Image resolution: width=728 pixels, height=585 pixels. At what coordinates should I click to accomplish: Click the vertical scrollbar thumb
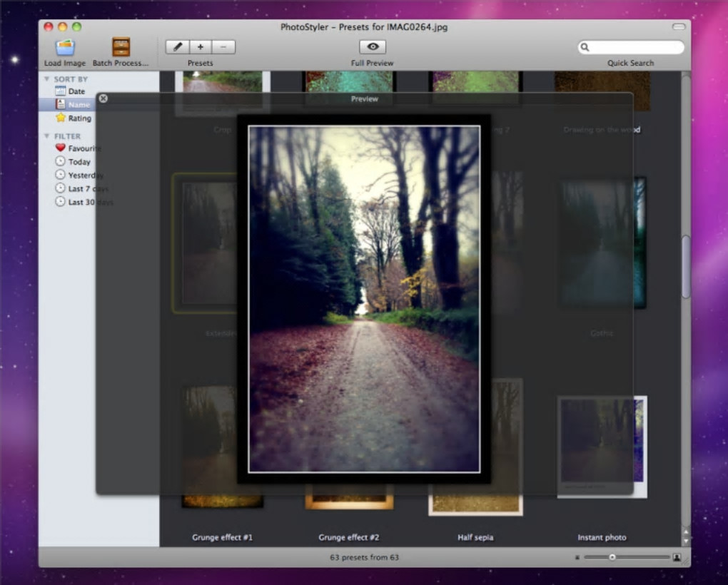[x=686, y=268]
